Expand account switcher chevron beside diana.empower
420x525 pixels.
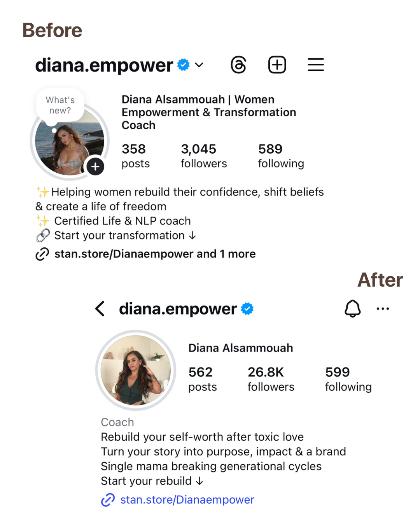[199, 65]
